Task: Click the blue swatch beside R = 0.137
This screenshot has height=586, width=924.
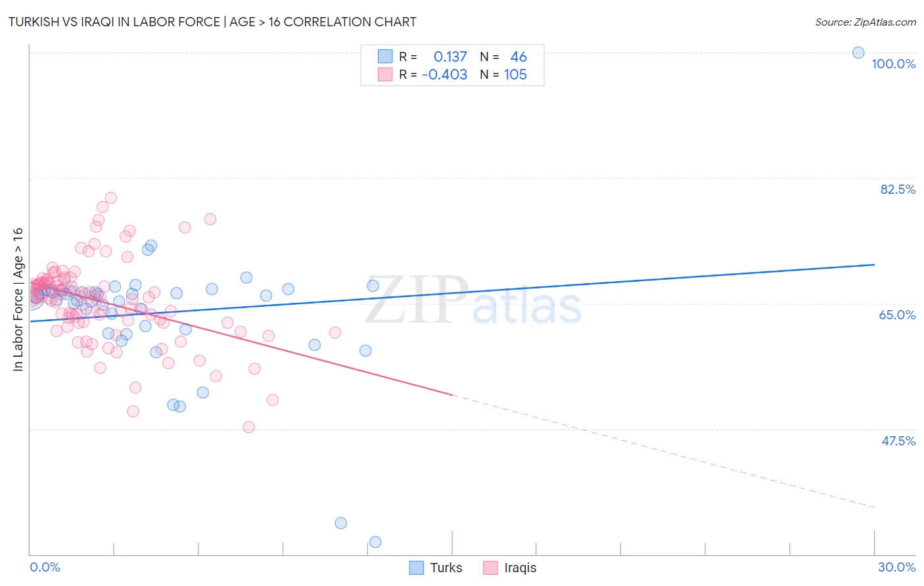Action: [385, 56]
